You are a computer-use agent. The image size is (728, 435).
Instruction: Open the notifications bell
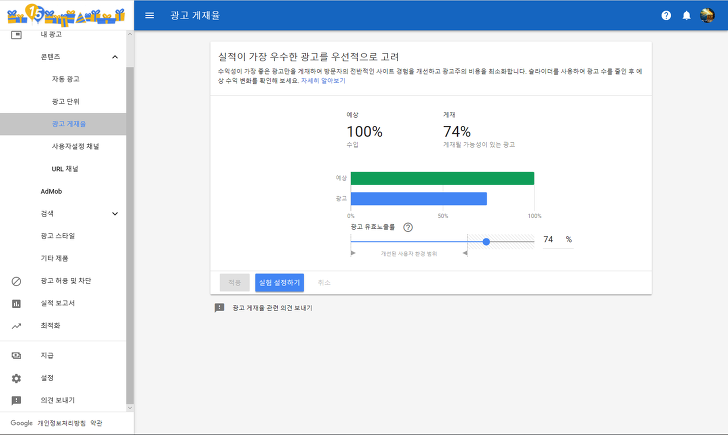(x=687, y=15)
